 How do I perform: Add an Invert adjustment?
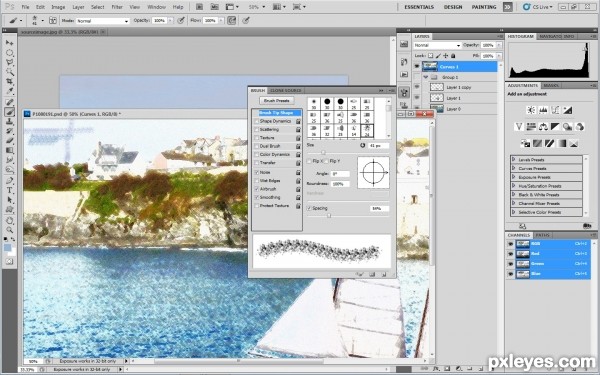tap(525, 143)
